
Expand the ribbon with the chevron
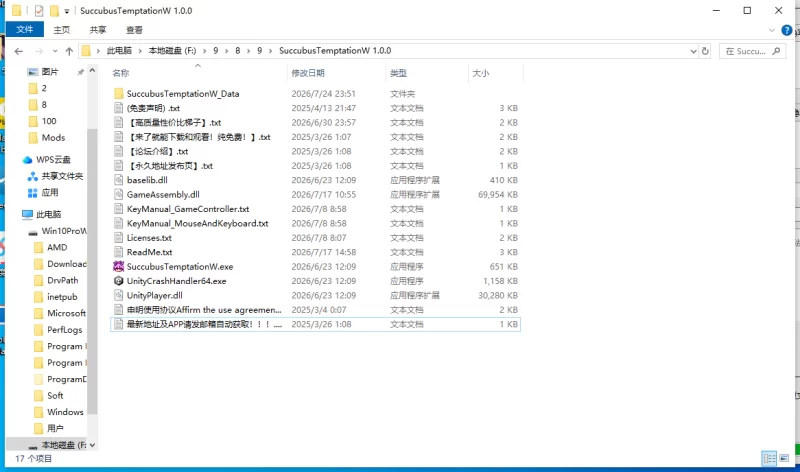pyautogui.click(x=771, y=31)
